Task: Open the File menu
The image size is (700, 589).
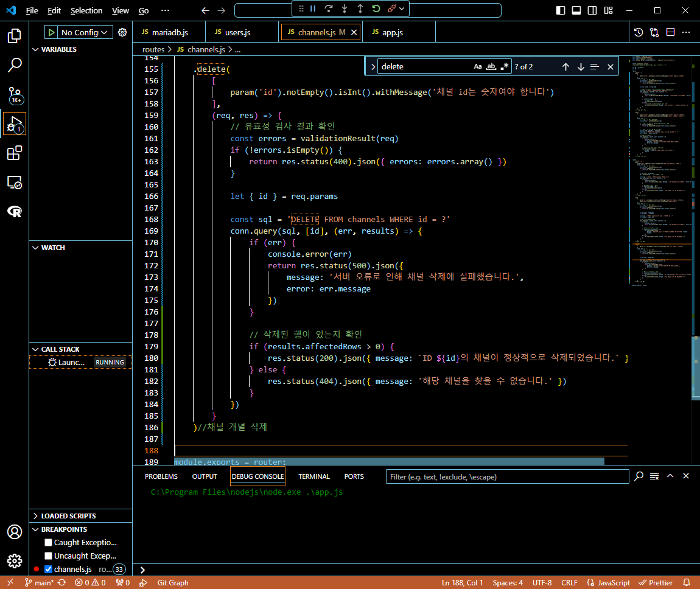Action: (32, 11)
